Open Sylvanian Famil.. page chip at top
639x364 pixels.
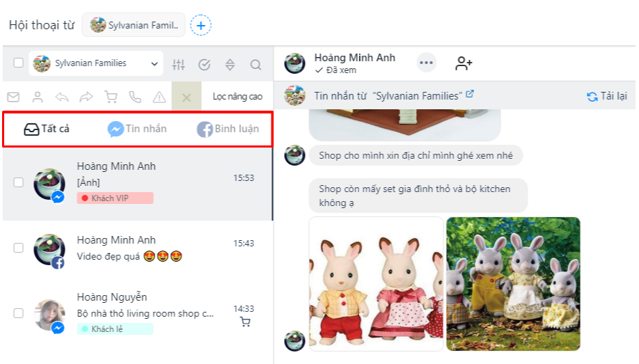click(x=134, y=25)
